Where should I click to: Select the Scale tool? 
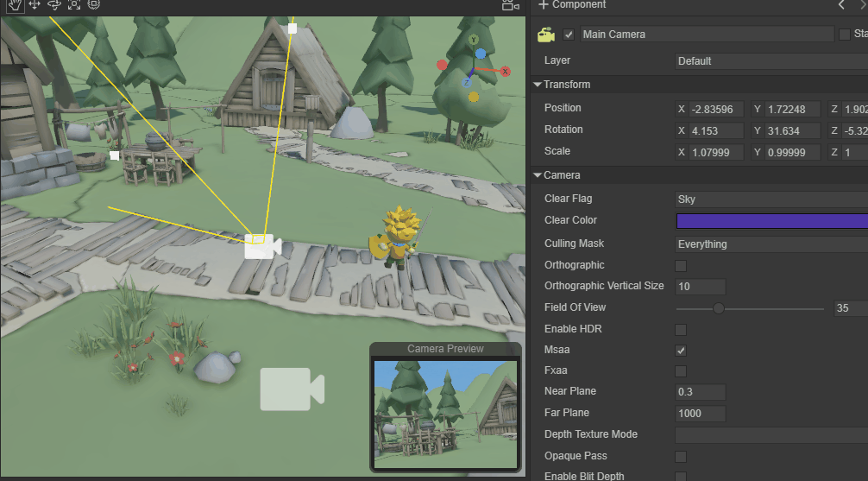coord(74,4)
